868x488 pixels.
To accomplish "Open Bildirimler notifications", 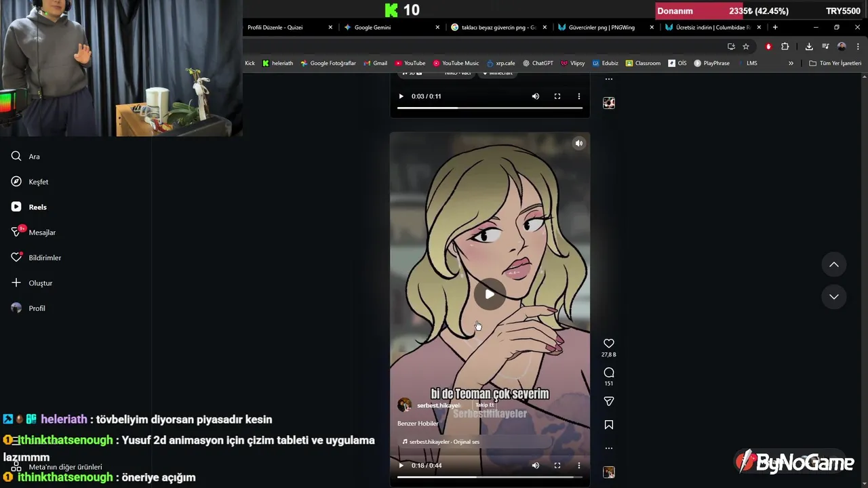I will click(x=36, y=258).
